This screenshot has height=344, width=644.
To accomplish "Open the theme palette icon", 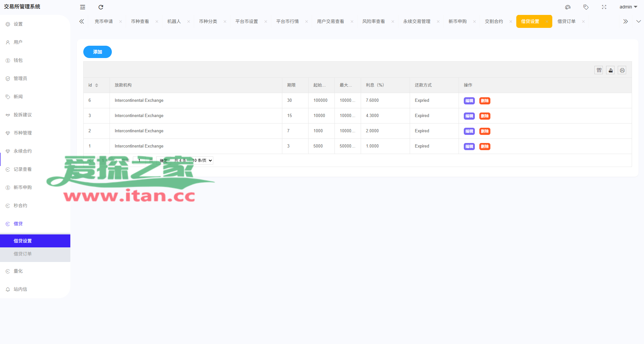I will click(568, 7).
